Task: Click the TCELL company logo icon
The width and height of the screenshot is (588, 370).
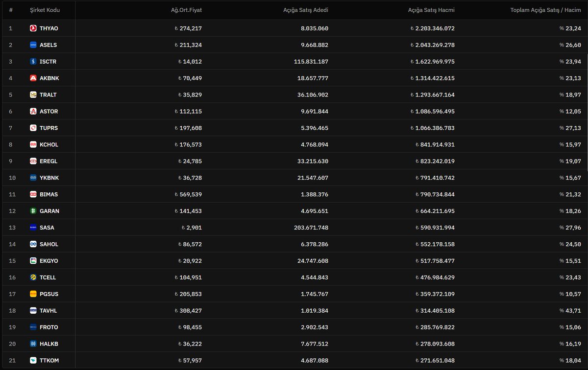Action: click(33, 277)
